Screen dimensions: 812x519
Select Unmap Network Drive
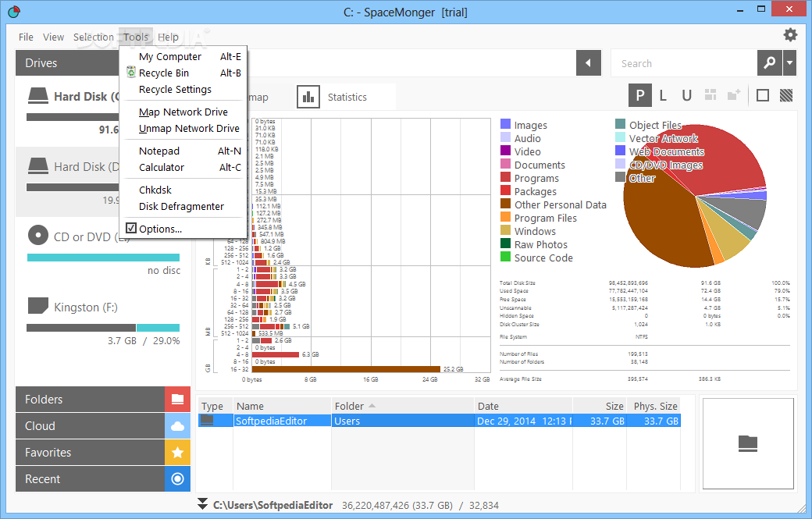coord(183,128)
